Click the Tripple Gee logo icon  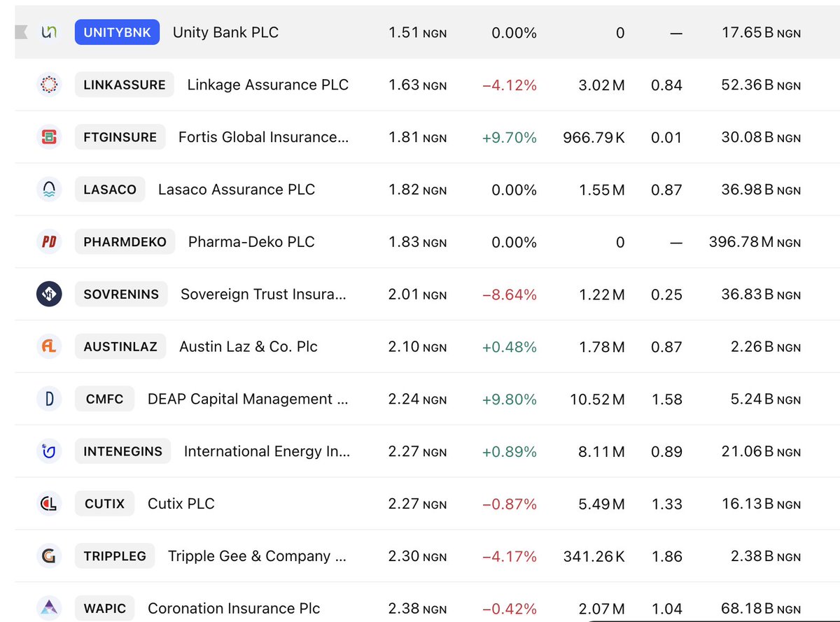coord(50,556)
